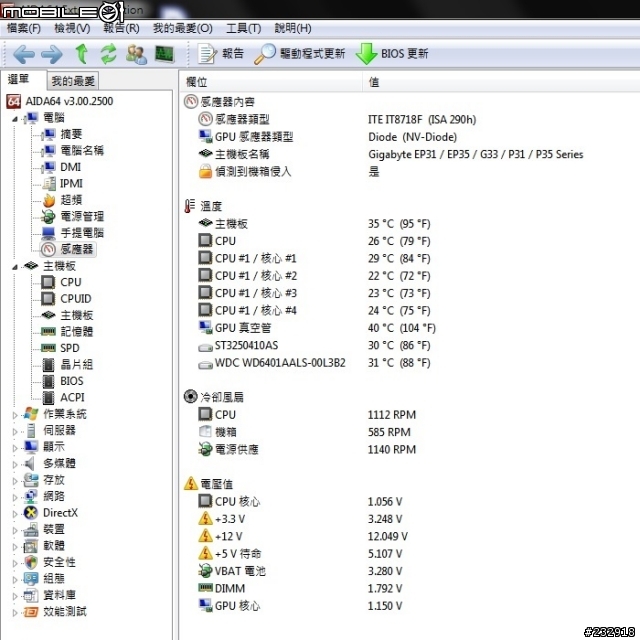
Task: Click the BIOS 更新 button
Action: 392,54
